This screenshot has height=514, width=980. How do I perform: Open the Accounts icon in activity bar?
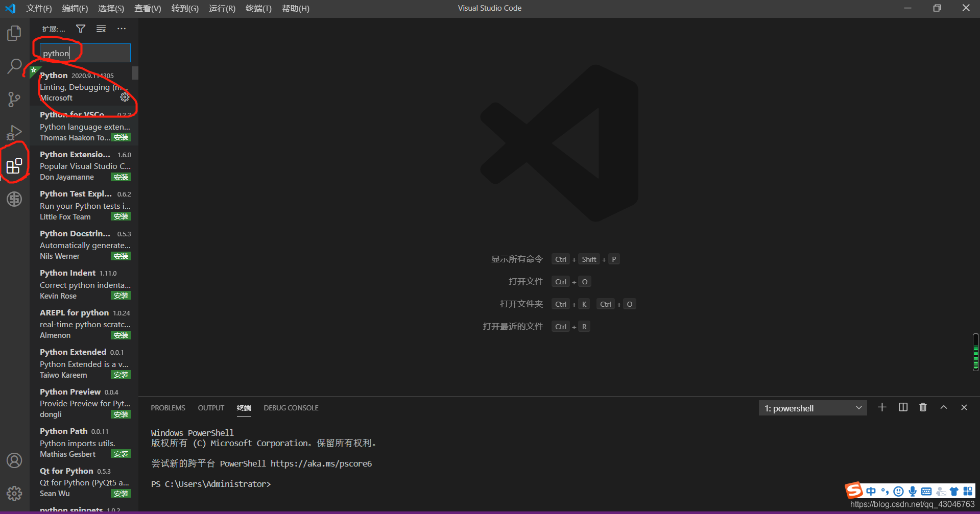(x=14, y=460)
